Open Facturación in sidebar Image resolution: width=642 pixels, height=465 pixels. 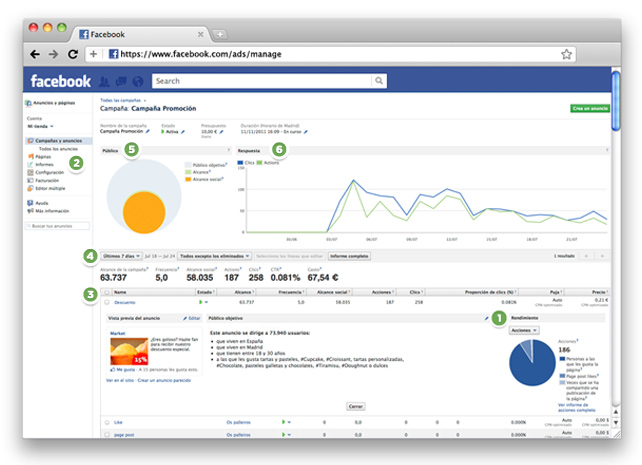pyautogui.click(x=47, y=181)
